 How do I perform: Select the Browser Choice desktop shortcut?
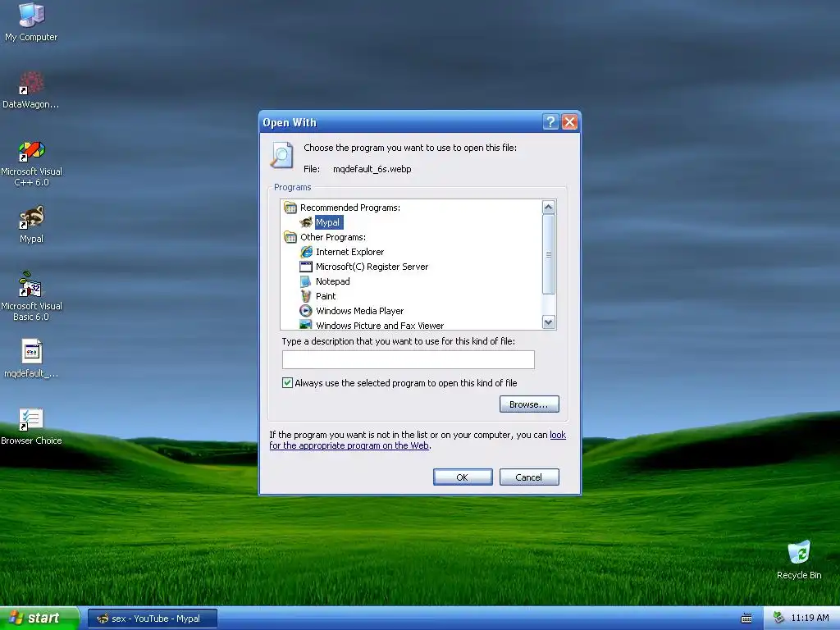click(x=31, y=426)
